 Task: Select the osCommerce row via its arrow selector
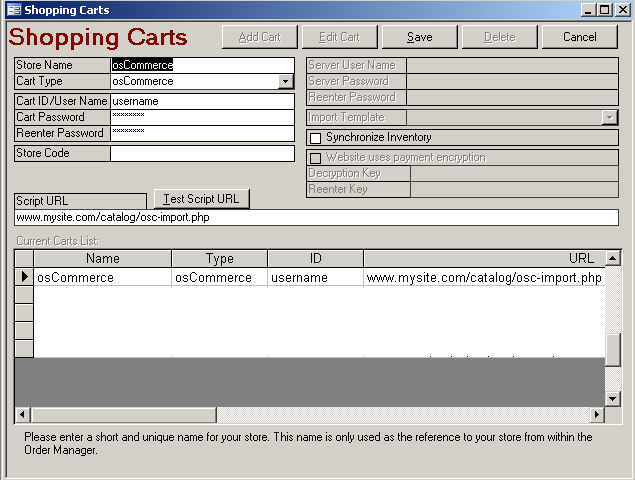(x=24, y=277)
